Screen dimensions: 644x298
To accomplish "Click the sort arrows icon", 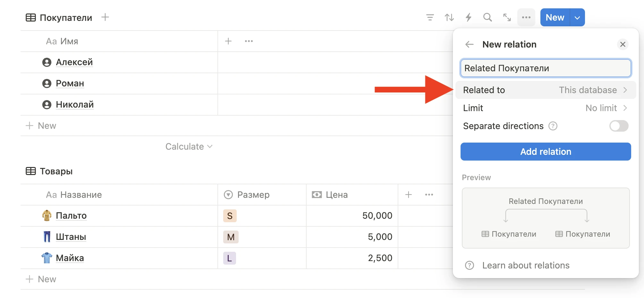I will [x=449, y=17].
